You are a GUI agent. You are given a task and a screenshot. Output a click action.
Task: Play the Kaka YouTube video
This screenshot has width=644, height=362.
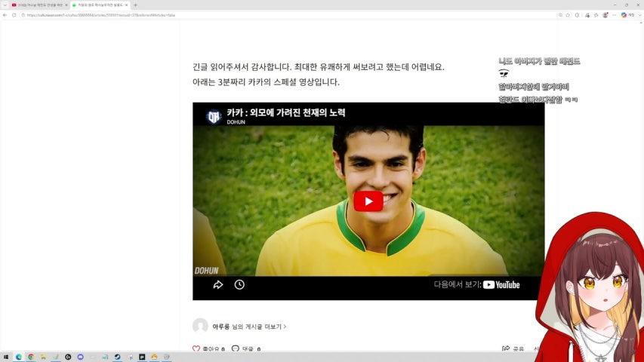pos(368,201)
